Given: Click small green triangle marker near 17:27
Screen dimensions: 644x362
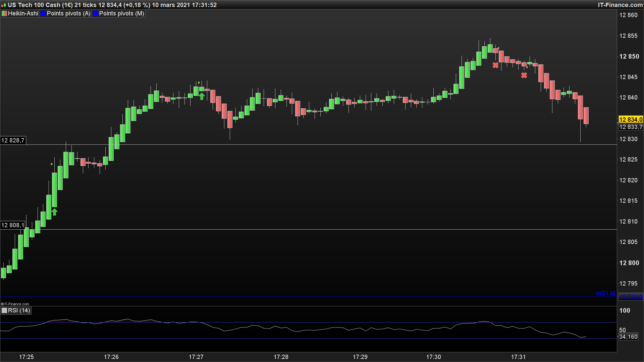Looking at the screenshot, I should [x=199, y=82].
